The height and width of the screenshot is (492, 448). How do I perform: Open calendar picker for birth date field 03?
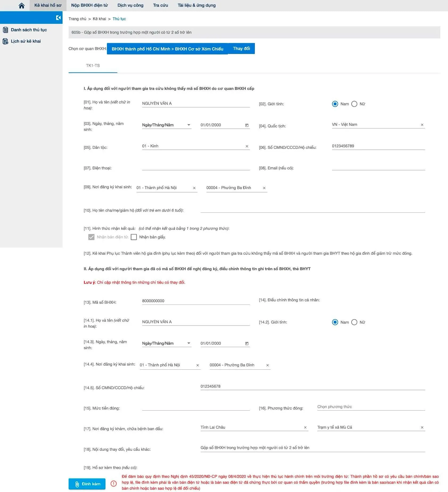tap(247, 125)
